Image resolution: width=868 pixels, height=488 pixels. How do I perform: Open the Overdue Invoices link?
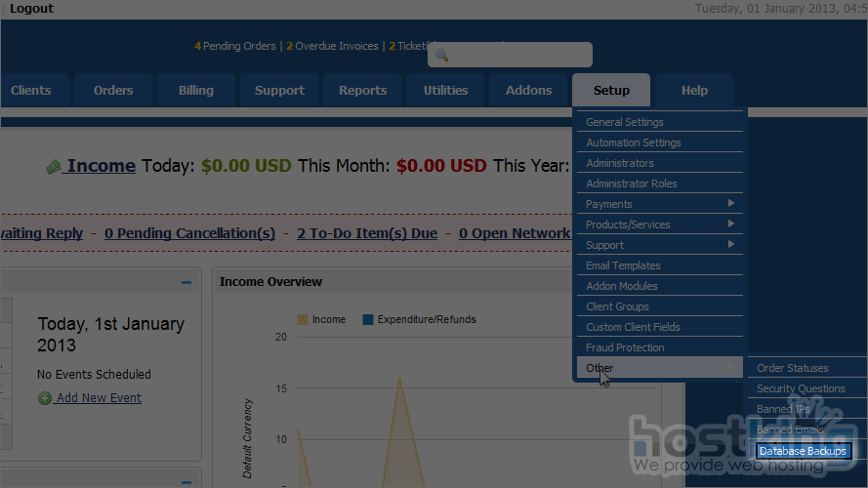pos(336,46)
